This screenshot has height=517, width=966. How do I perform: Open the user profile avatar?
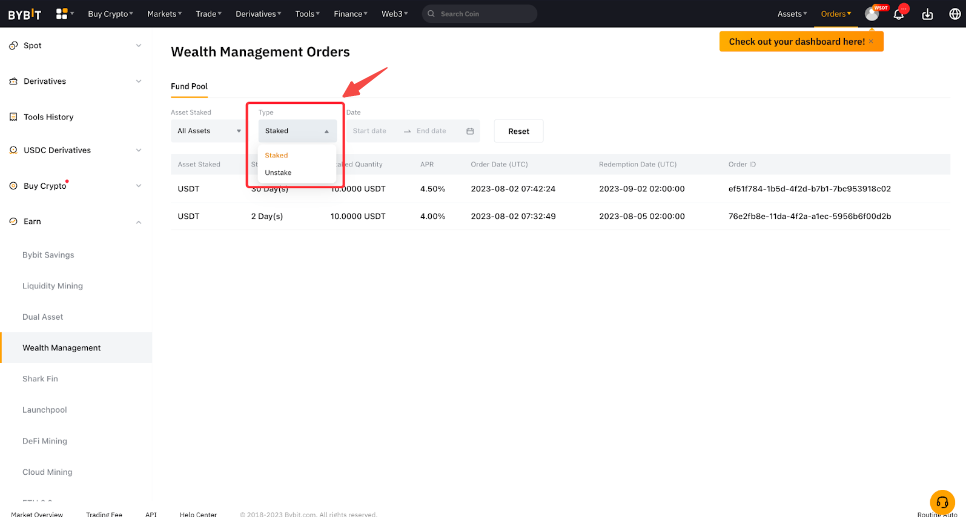pyautogui.click(x=872, y=14)
